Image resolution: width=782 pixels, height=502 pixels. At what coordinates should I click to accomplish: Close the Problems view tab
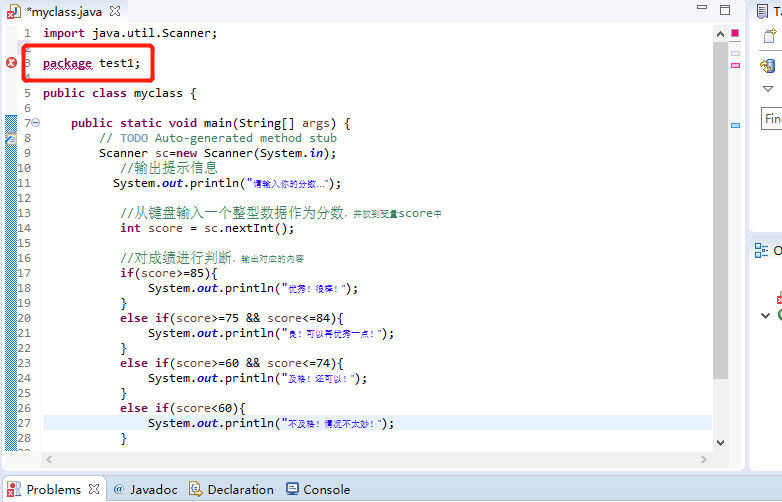(94, 489)
